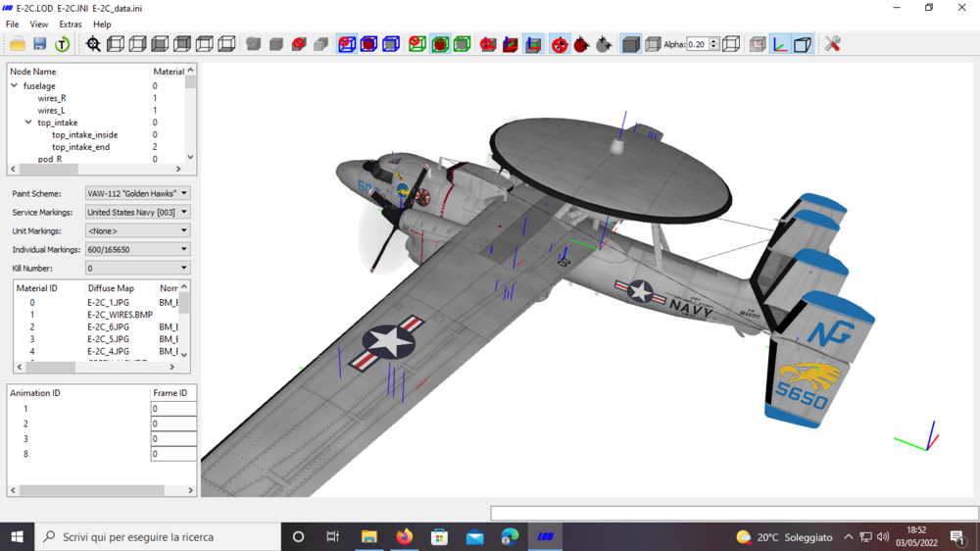Open a LOD file with the folder icon
The width and height of the screenshot is (980, 551).
point(18,44)
